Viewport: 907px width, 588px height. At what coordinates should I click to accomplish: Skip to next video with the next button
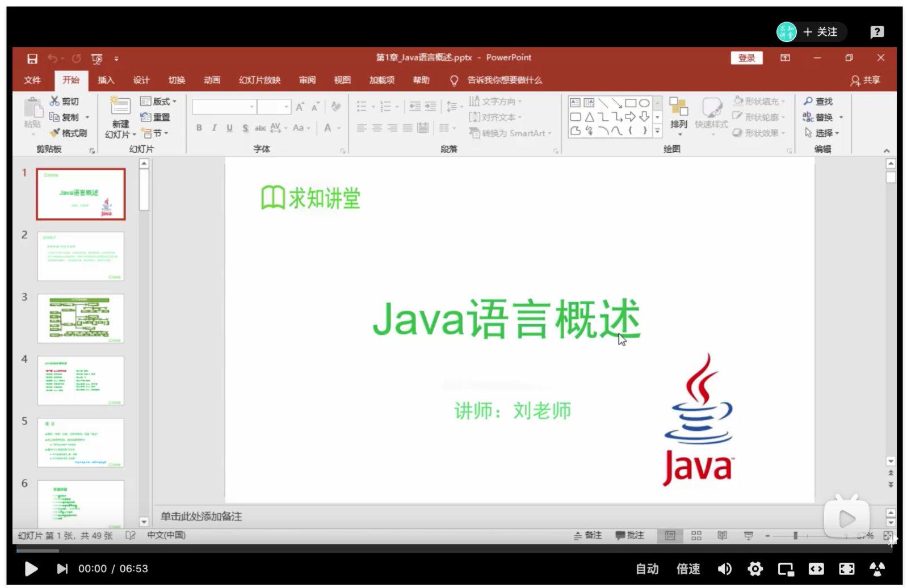[x=62, y=569]
